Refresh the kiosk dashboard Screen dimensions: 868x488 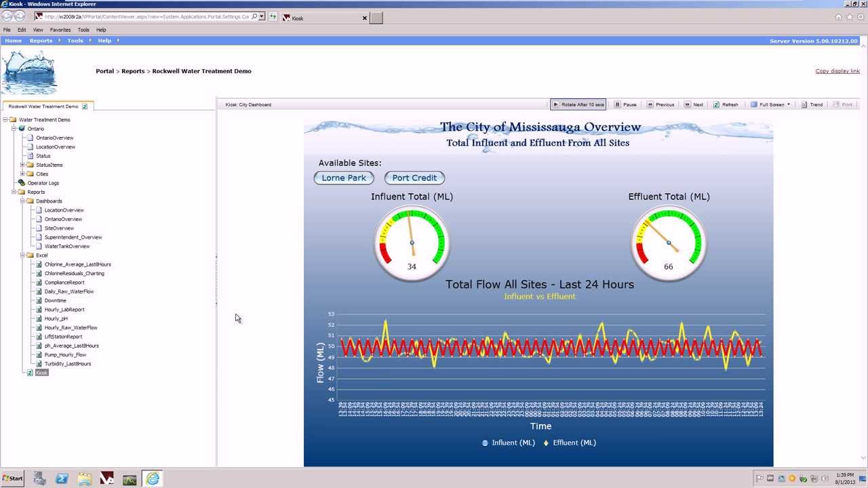[x=726, y=104]
